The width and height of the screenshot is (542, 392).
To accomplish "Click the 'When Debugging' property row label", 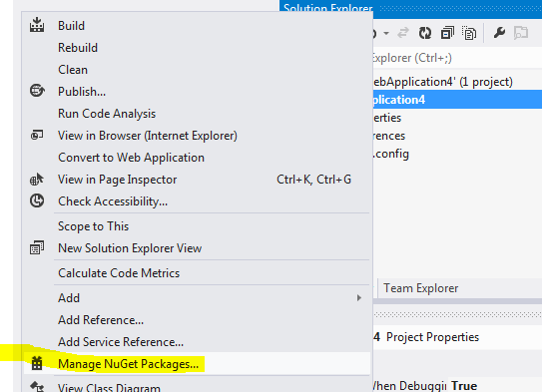I will coord(409,385).
